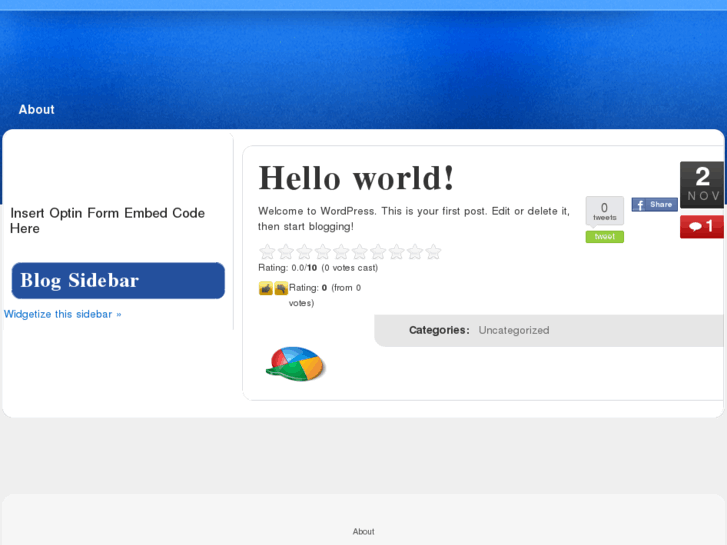Screen dimensions: 727x545
Task: Click the Rating: 0.0/10 votes cast text
Action: coord(318,268)
